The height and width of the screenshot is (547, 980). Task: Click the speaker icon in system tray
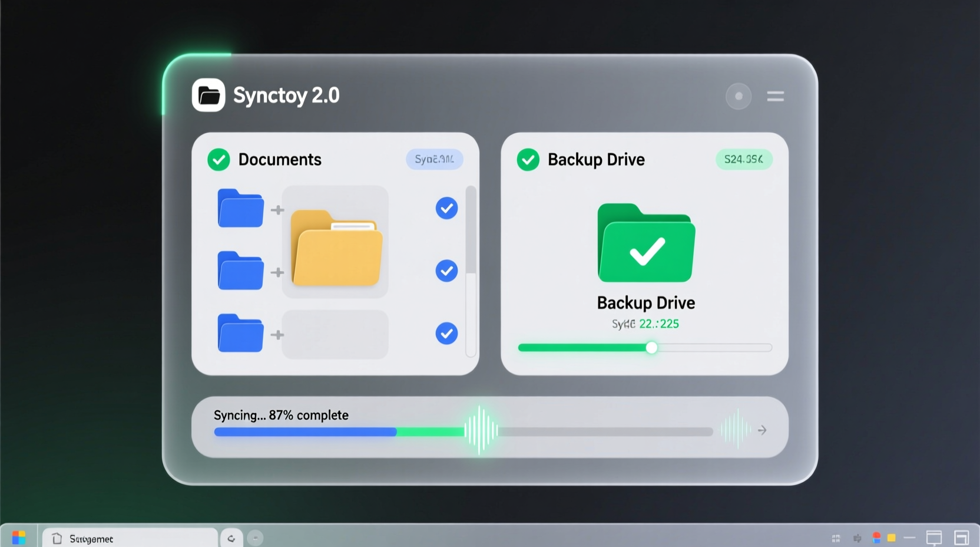pos(857,538)
